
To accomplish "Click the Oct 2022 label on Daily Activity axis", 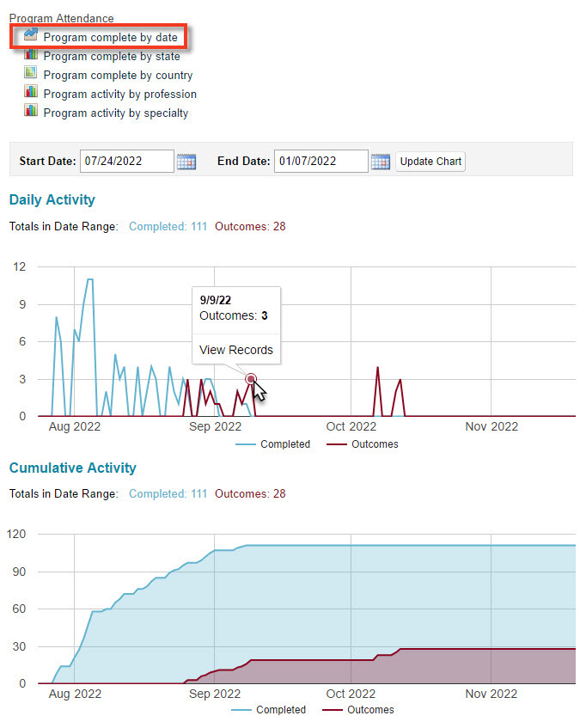I will click(351, 426).
